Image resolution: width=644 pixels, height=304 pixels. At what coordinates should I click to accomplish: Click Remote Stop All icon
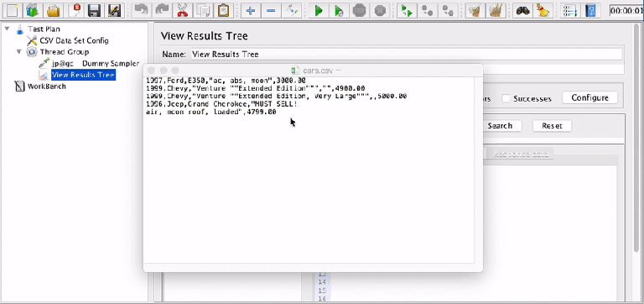click(427, 10)
